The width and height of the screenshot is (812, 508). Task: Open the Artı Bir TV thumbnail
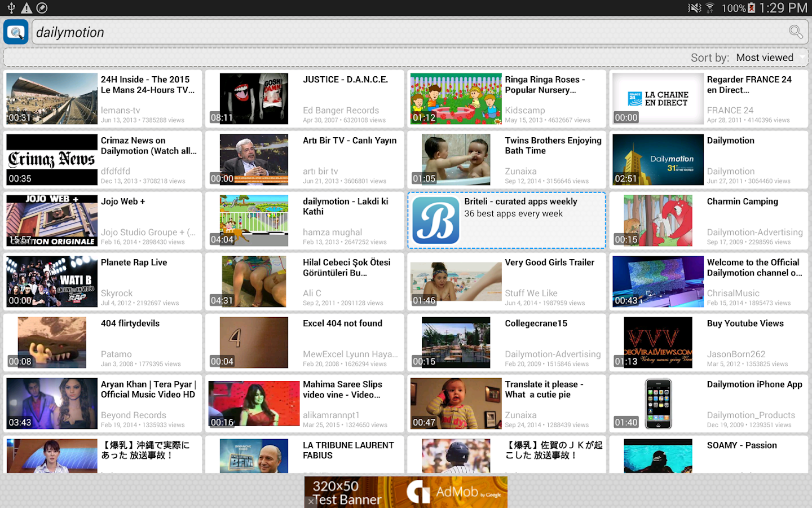[x=254, y=160]
